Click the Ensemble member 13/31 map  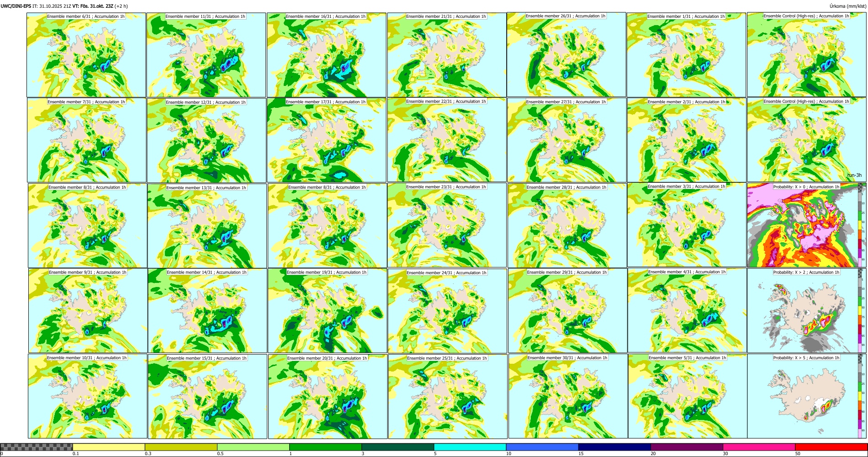(x=207, y=225)
